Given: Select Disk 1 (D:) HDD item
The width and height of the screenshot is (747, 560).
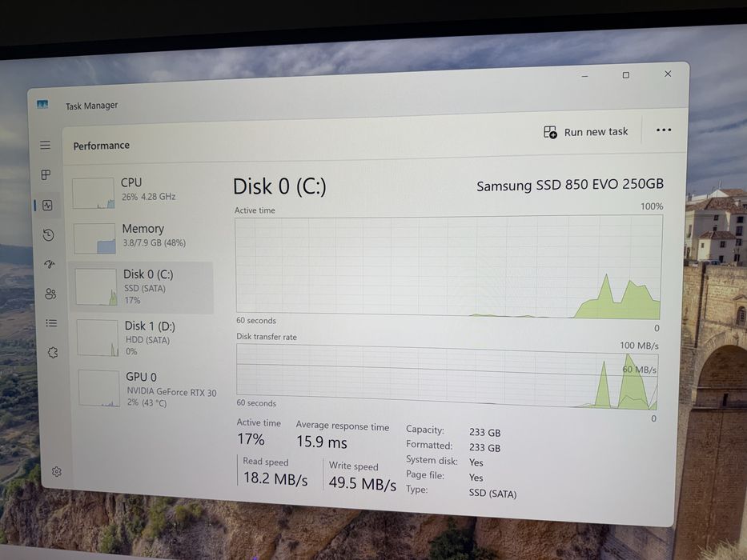Looking at the screenshot, I should pos(144,338).
